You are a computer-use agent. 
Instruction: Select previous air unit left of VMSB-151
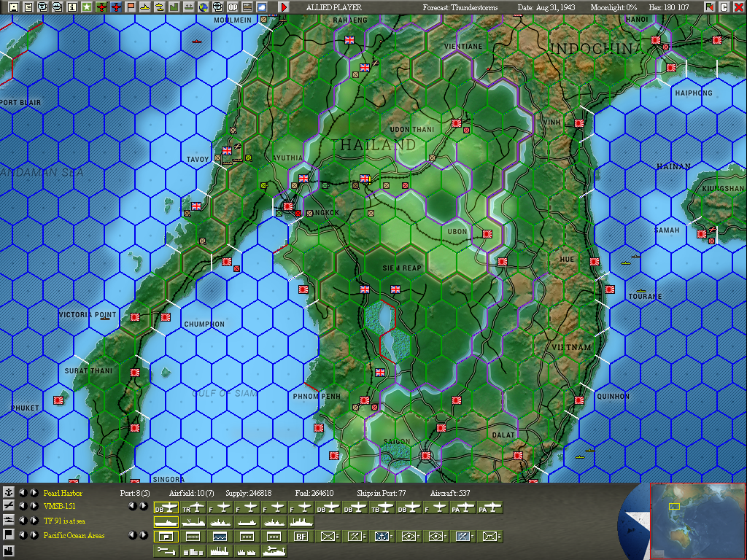(x=23, y=506)
